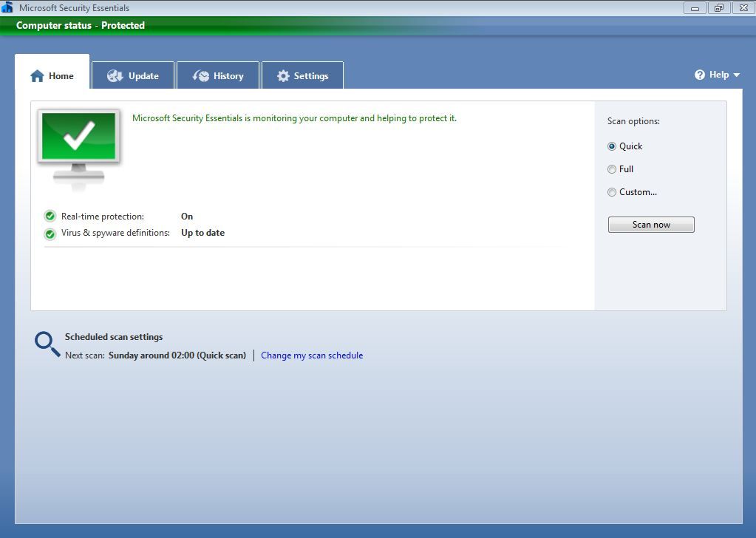The height and width of the screenshot is (538, 756).
Task: Click the Up to date status text
Action: 203,233
